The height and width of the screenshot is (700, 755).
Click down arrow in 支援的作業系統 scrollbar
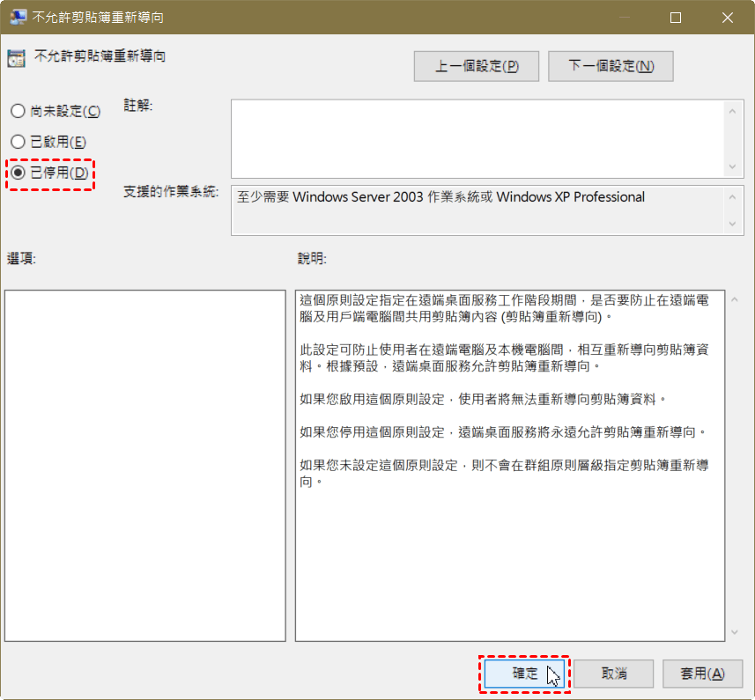coord(733,225)
